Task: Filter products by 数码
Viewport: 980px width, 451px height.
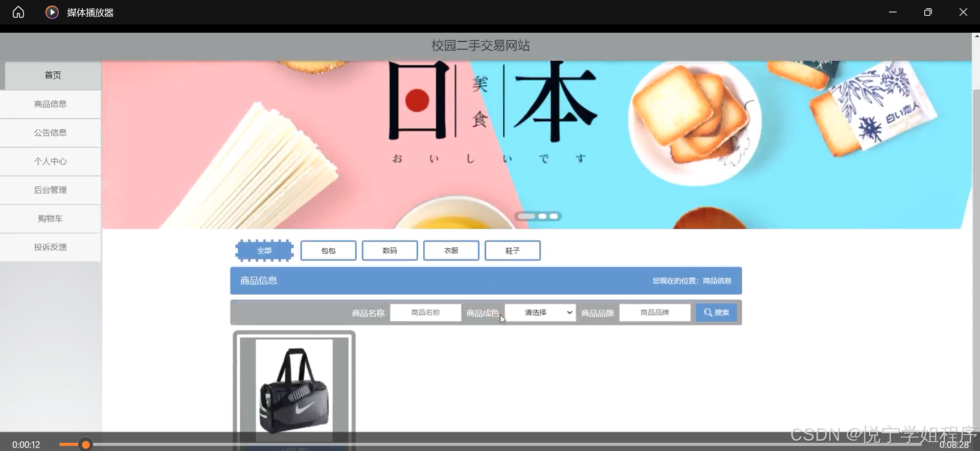Action: click(390, 251)
